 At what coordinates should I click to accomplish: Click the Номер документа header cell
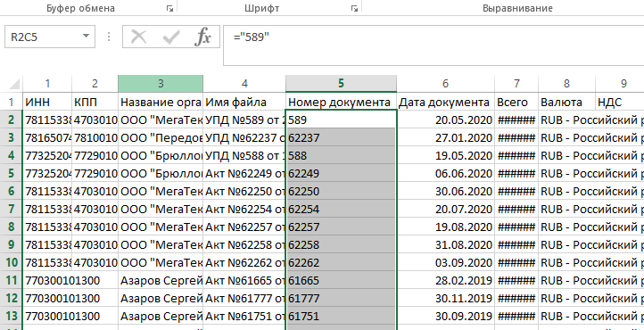click(341, 102)
